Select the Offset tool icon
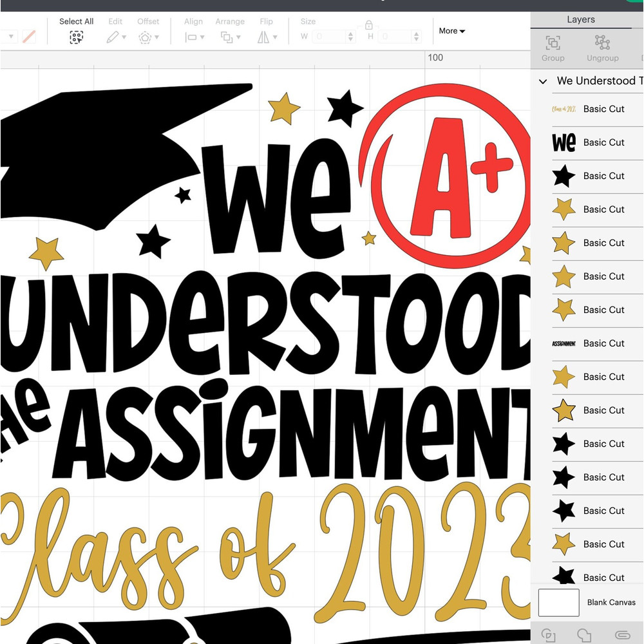This screenshot has width=644, height=644. pos(146,37)
